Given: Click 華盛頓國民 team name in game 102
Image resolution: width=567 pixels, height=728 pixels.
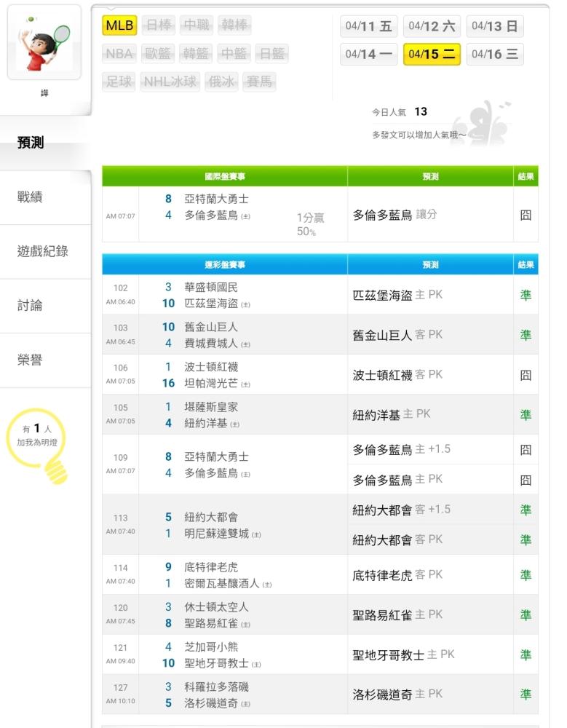Looking at the screenshot, I should pos(211,287).
